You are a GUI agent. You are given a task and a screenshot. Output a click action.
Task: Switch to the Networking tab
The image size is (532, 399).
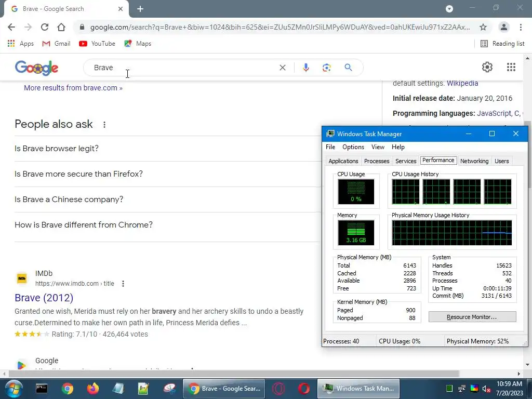(x=474, y=161)
